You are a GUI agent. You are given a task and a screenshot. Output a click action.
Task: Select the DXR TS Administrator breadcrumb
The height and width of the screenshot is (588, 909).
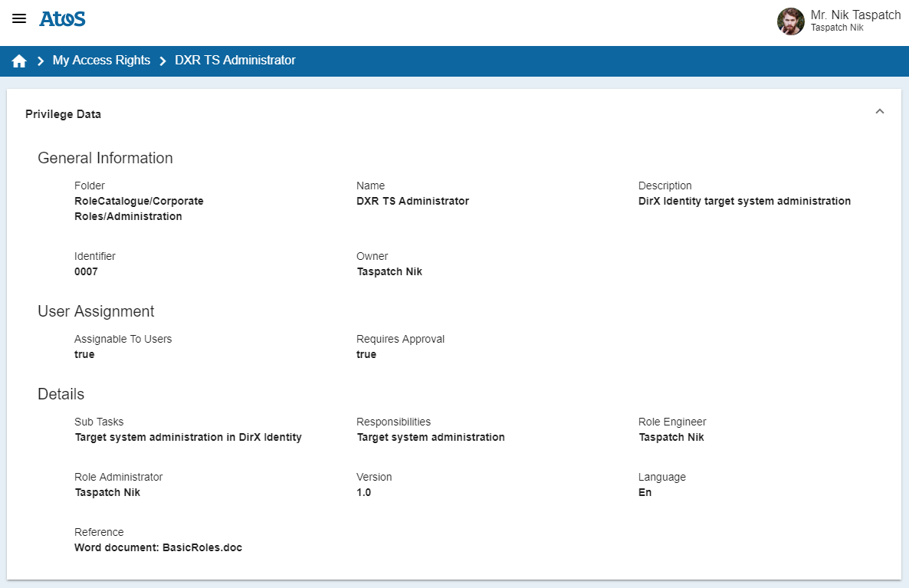click(x=235, y=61)
